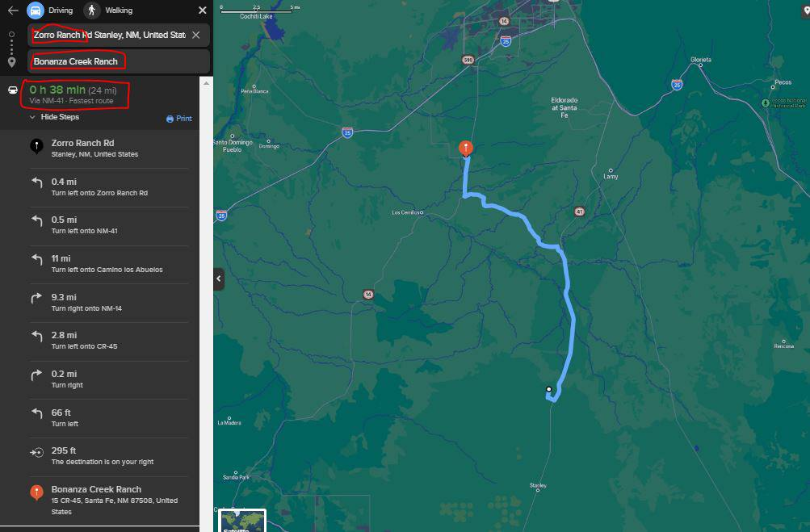Viewport: 810px width, 532px height.
Task: Click the Print printer icon
Action: [x=170, y=119]
